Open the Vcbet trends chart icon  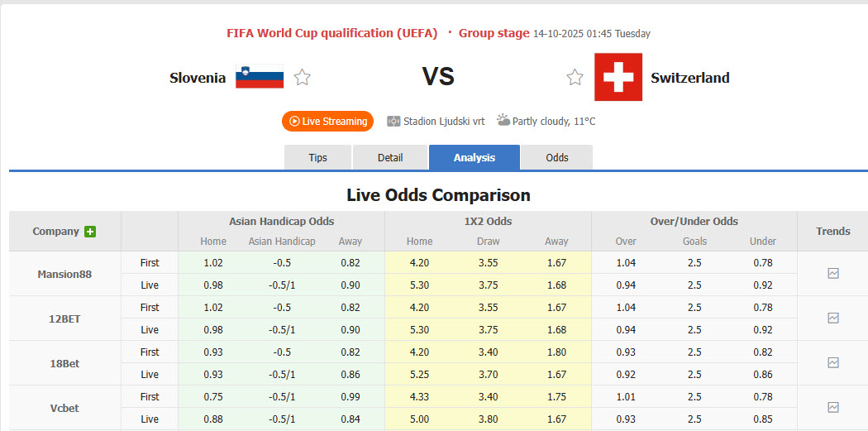(833, 407)
